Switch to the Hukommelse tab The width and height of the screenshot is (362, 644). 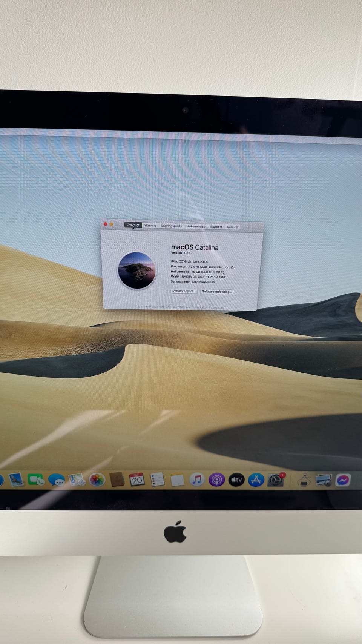click(x=196, y=226)
